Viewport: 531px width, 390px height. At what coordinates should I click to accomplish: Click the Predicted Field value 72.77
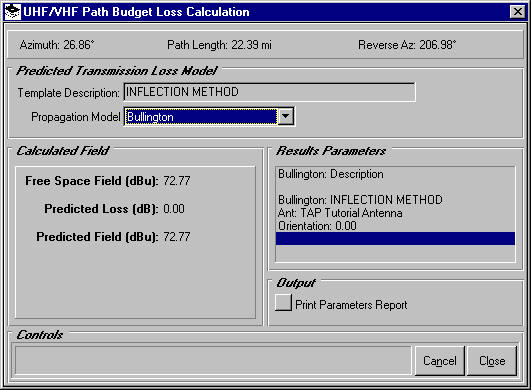(x=176, y=237)
